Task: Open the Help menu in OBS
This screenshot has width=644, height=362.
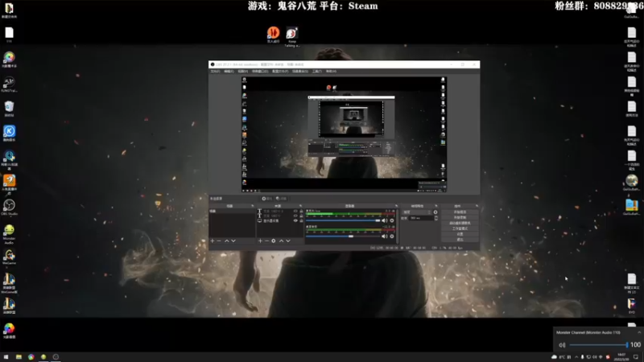Action: [x=331, y=72]
